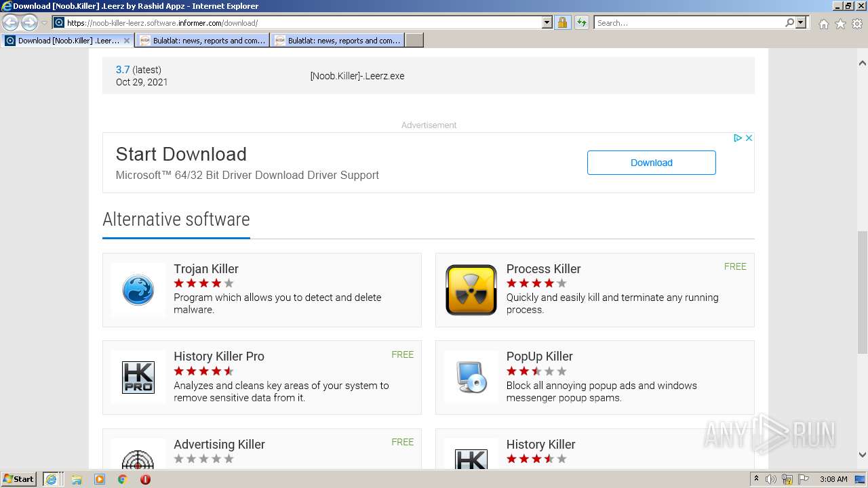Click the page scroll-down arrow

863,455
